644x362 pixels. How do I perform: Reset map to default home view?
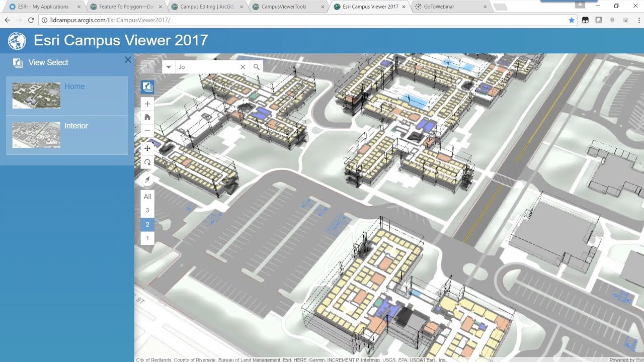[x=147, y=117]
